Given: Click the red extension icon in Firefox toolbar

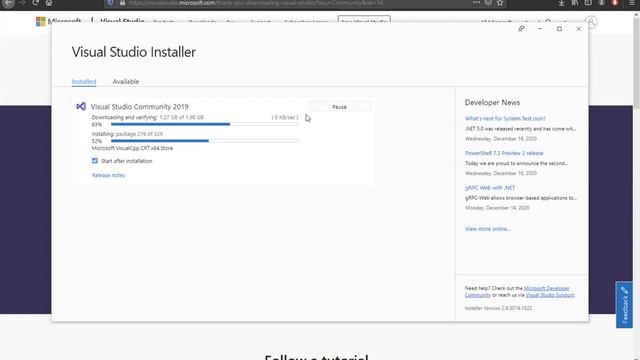Looking at the screenshot, I should 615,3.
